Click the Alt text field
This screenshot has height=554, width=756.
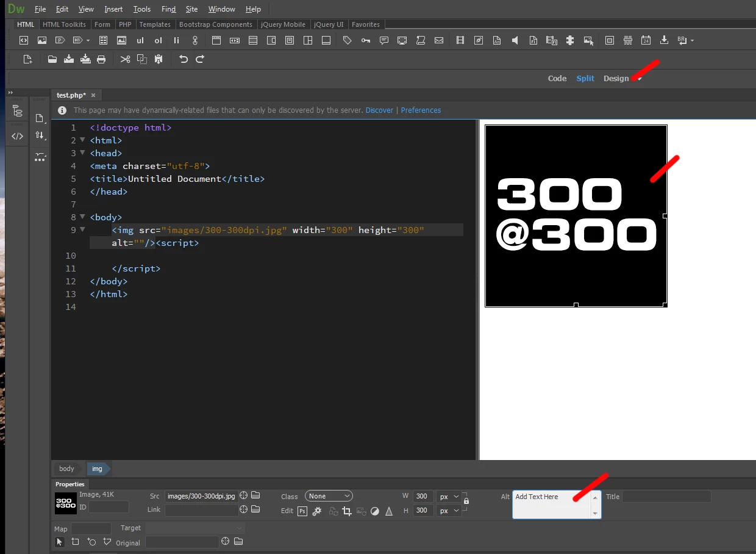pos(557,505)
